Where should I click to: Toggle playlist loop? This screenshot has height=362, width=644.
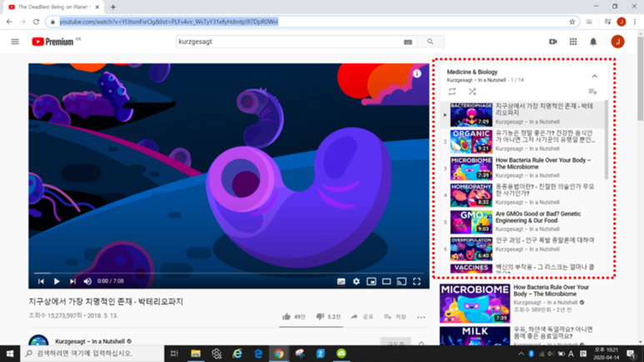452,92
